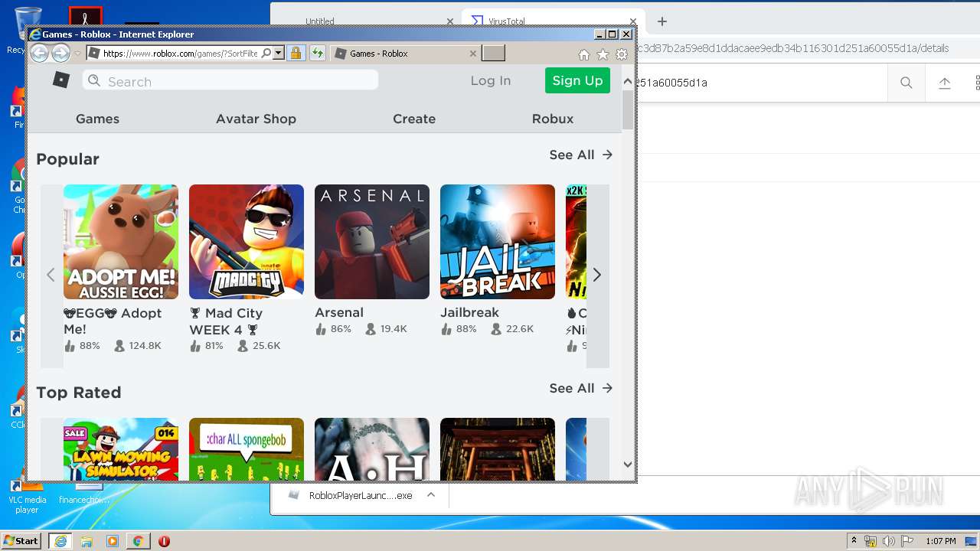This screenshot has height=551, width=980.
Task: Open the Mad City game thumbnail
Action: click(247, 242)
